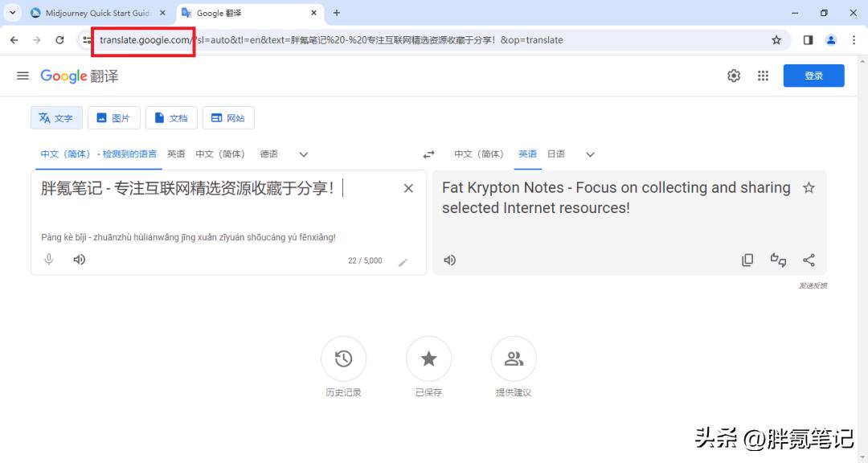
Task: Listen to the translated English text
Action: coord(449,260)
